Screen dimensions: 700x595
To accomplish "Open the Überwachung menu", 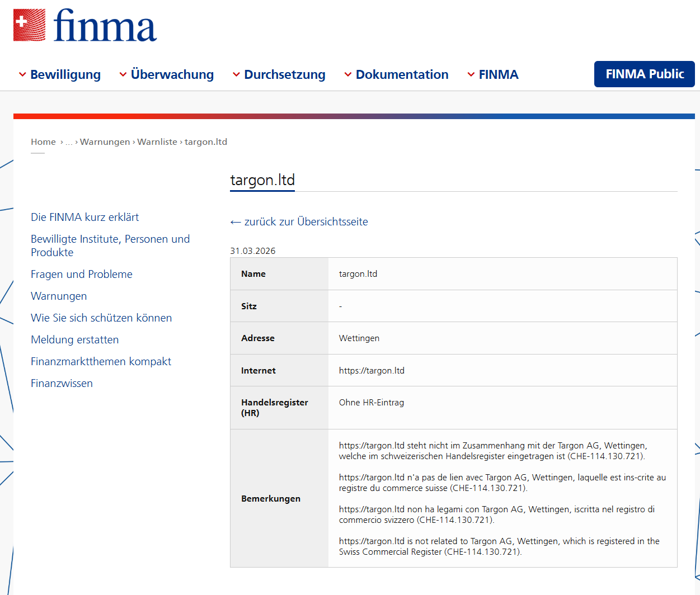I will (x=172, y=74).
